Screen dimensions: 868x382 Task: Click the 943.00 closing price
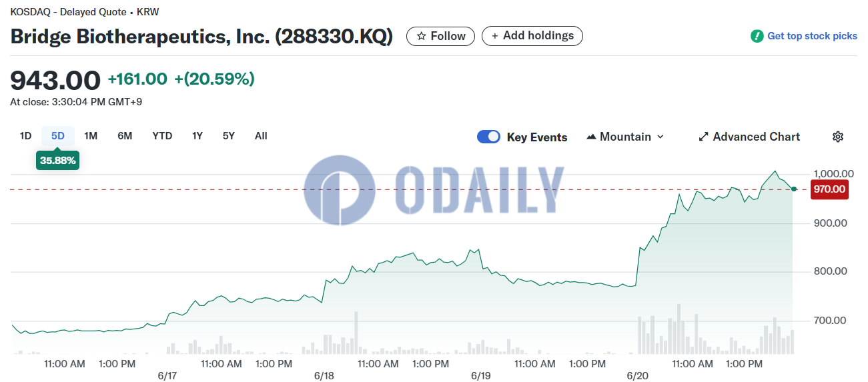(x=55, y=80)
